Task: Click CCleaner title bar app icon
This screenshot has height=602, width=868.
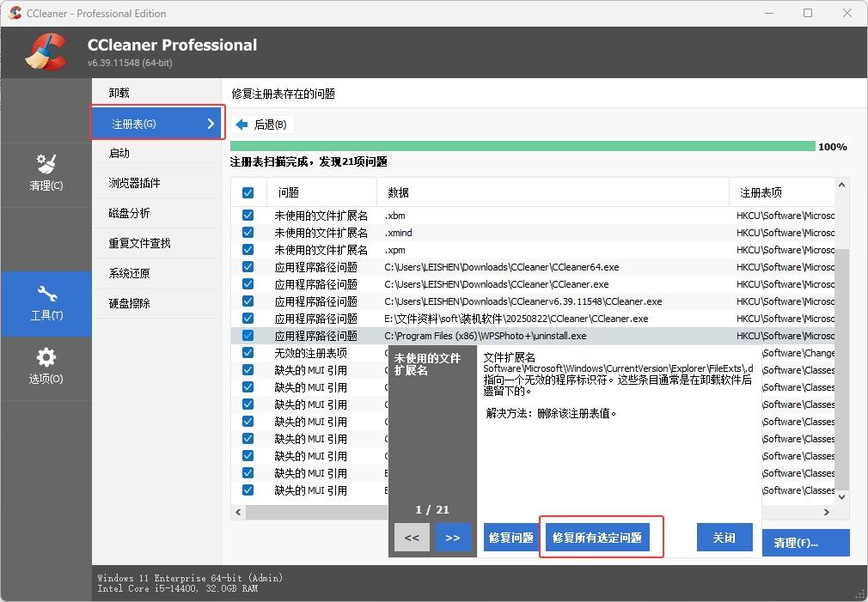Action: [15, 13]
